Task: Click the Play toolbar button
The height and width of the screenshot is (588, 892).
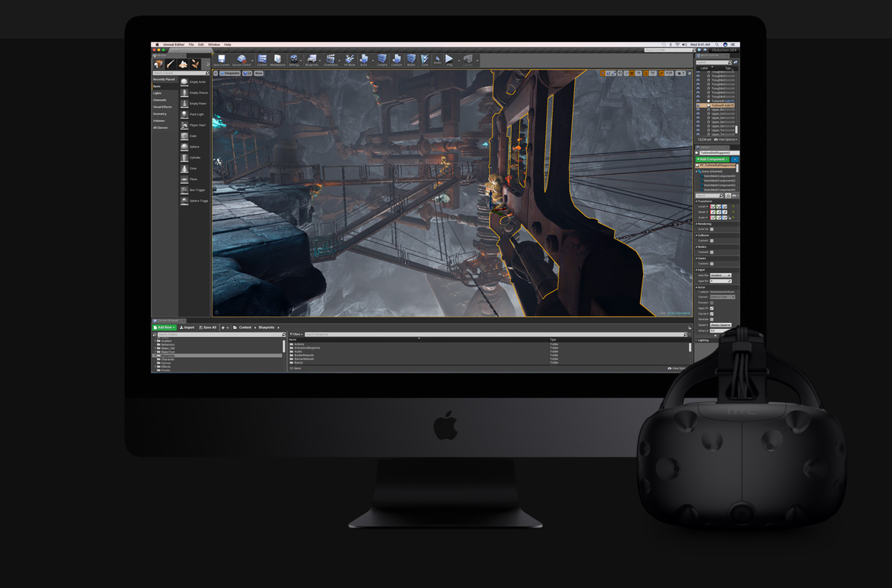Action: [449, 60]
